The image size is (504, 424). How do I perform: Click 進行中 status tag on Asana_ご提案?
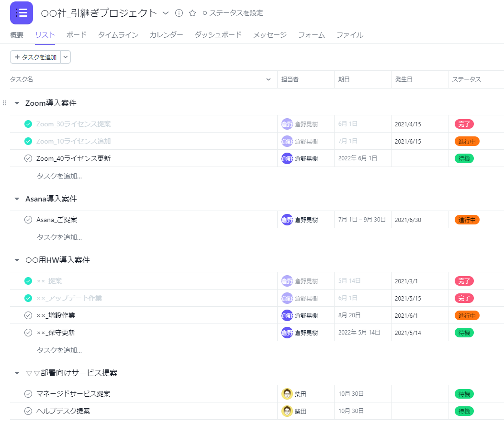467,220
